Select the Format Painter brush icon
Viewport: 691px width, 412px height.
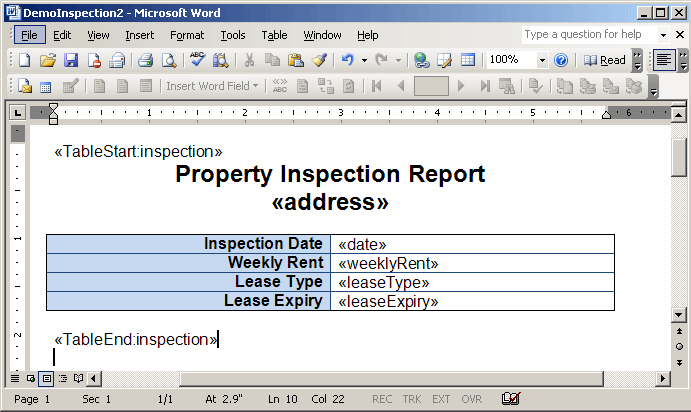[x=318, y=60]
